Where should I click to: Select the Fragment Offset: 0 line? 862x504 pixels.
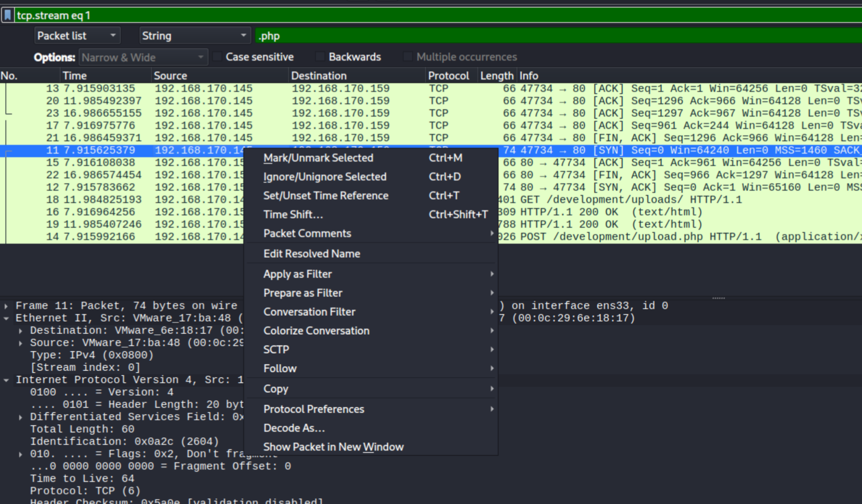point(161,466)
